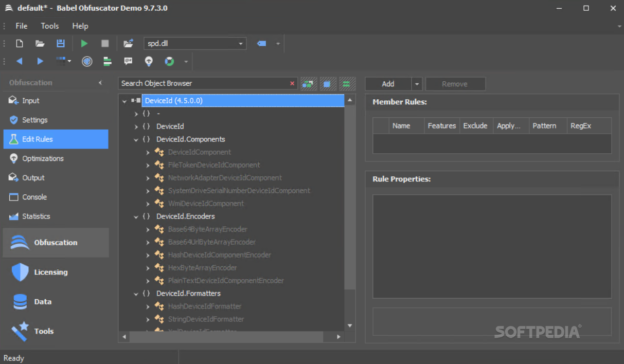
Task: Open the Licensing shield section
Action: click(x=20, y=272)
